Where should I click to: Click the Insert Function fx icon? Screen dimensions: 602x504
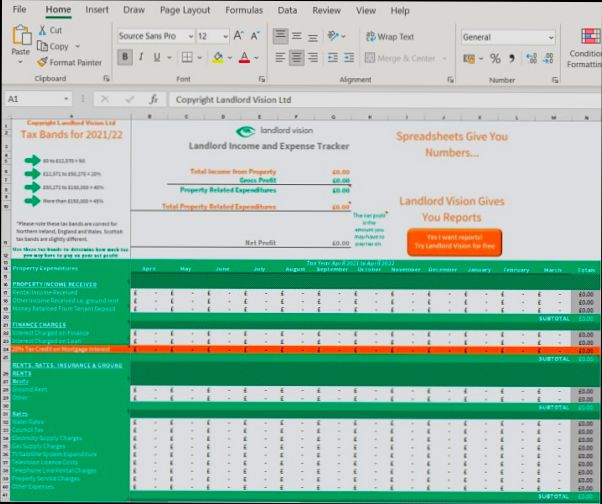click(153, 100)
